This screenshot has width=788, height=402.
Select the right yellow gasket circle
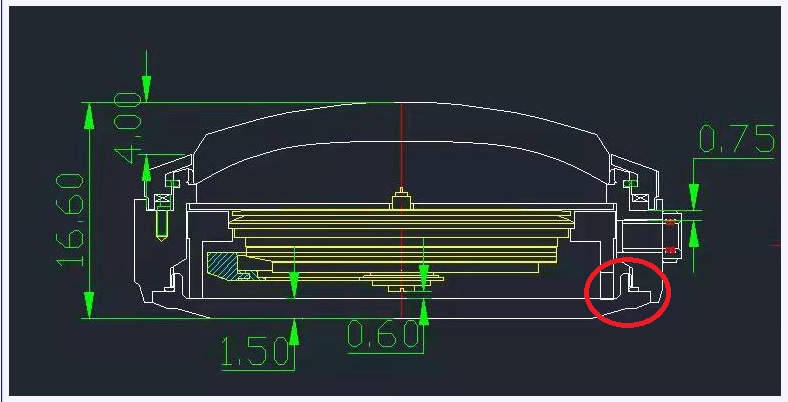click(x=630, y=182)
